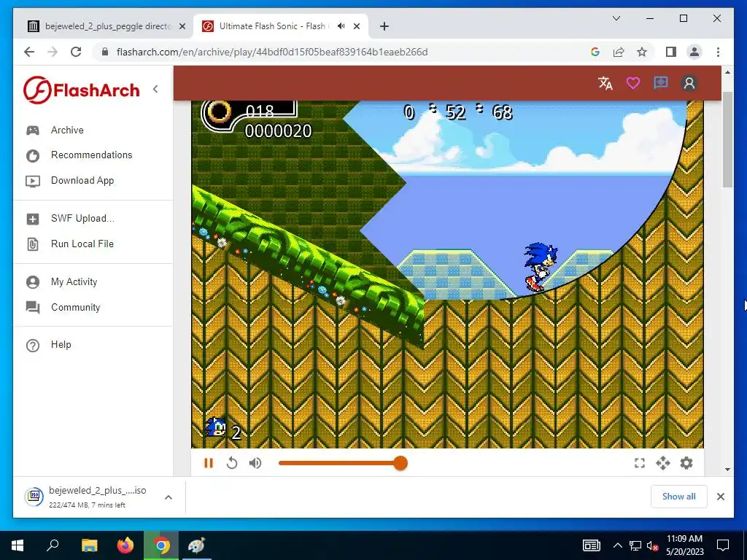The width and height of the screenshot is (747, 560).
Task: Open the feedback chat icon in header
Action: click(x=661, y=83)
